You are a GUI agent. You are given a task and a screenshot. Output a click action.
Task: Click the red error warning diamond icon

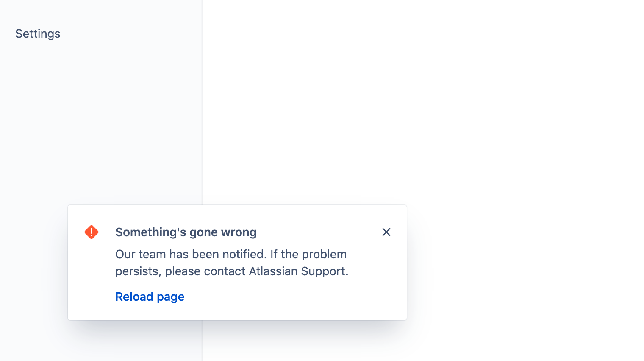click(92, 232)
